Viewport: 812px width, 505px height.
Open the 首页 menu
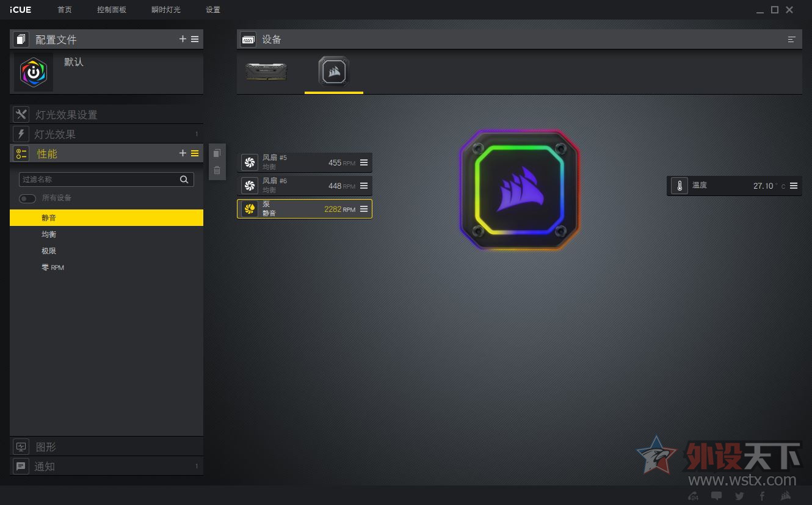(64, 10)
